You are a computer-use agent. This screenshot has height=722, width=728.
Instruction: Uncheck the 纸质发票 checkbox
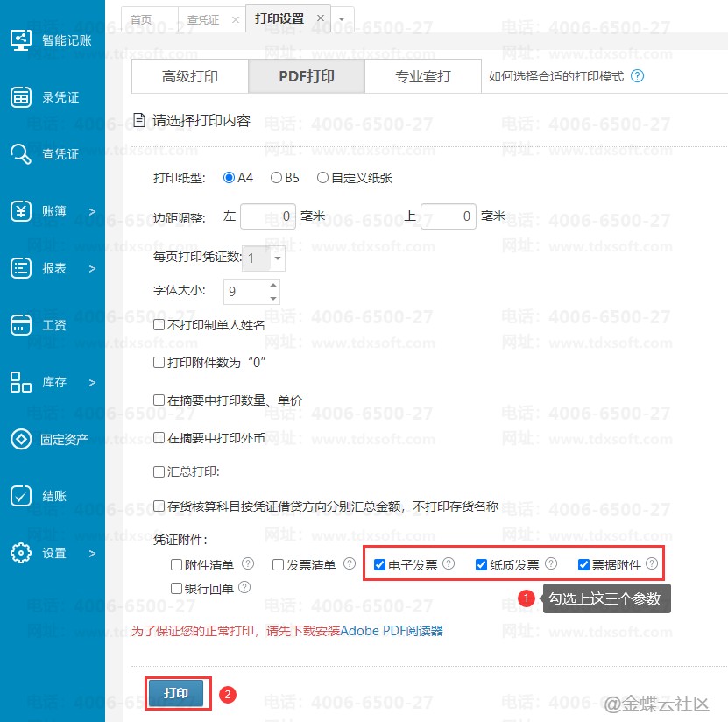tap(482, 565)
